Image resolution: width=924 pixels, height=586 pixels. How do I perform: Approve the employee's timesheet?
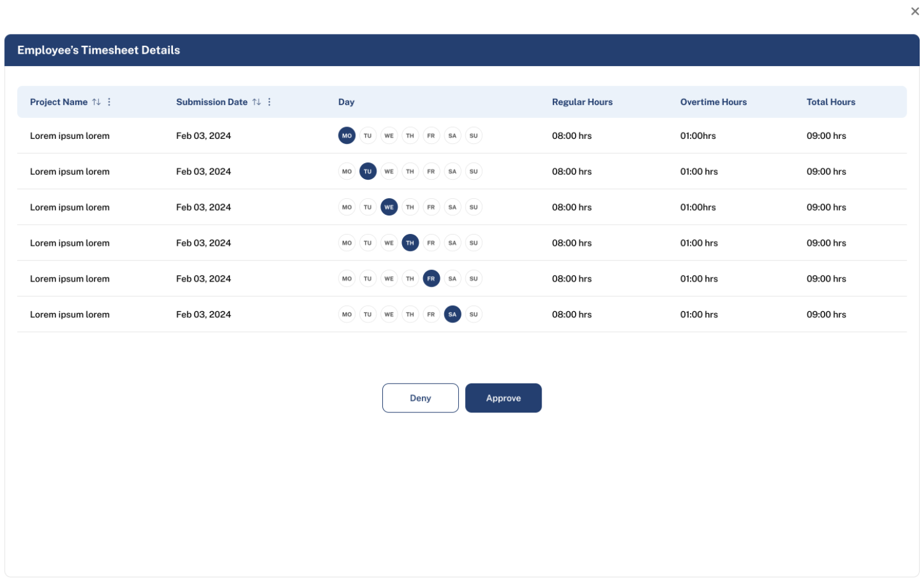(x=503, y=398)
